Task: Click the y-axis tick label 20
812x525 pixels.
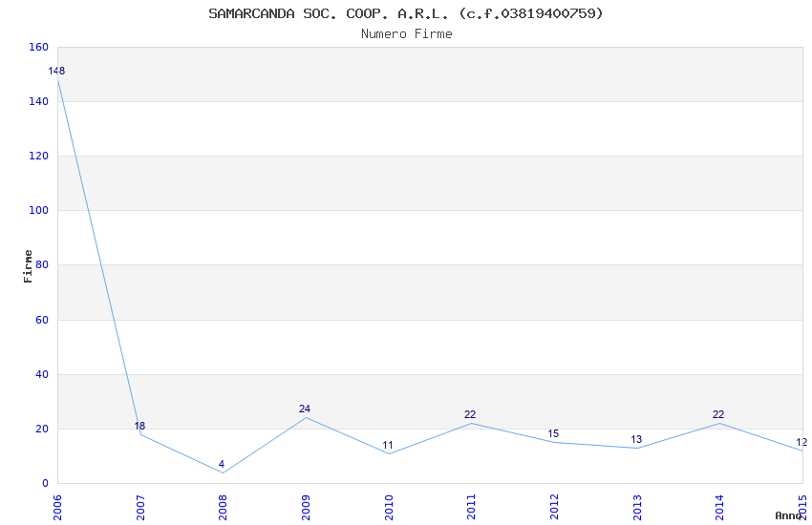Action: click(x=42, y=429)
